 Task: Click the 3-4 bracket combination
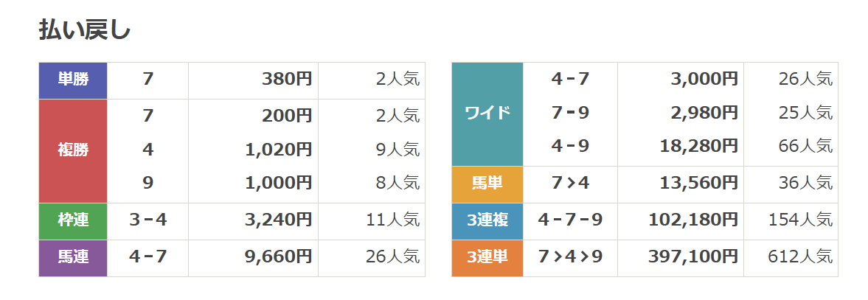(147, 220)
